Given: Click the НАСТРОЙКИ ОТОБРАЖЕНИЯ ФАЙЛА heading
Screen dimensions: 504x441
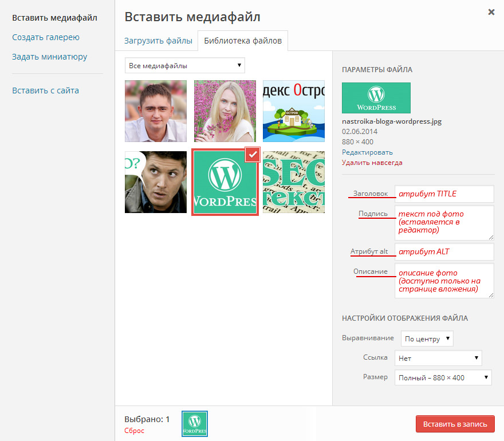Looking at the screenshot, I should 405,318.
